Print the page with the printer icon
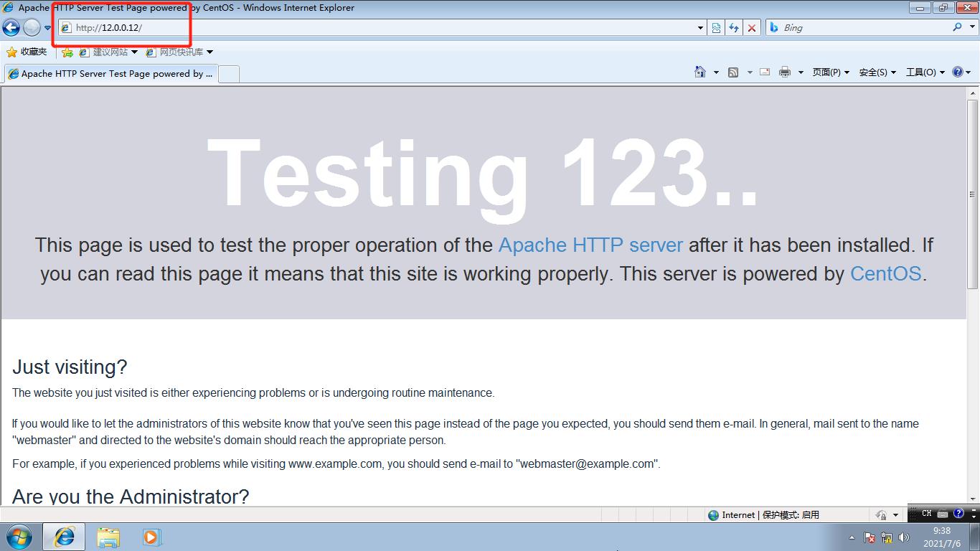This screenshot has height=551, width=980. pos(785,72)
